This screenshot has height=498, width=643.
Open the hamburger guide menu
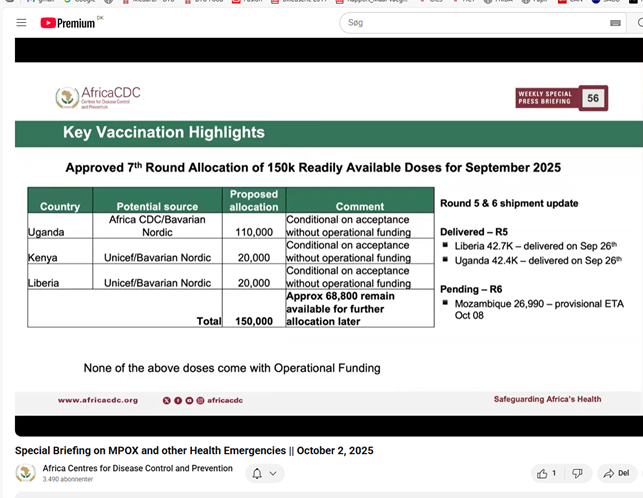point(21,23)
